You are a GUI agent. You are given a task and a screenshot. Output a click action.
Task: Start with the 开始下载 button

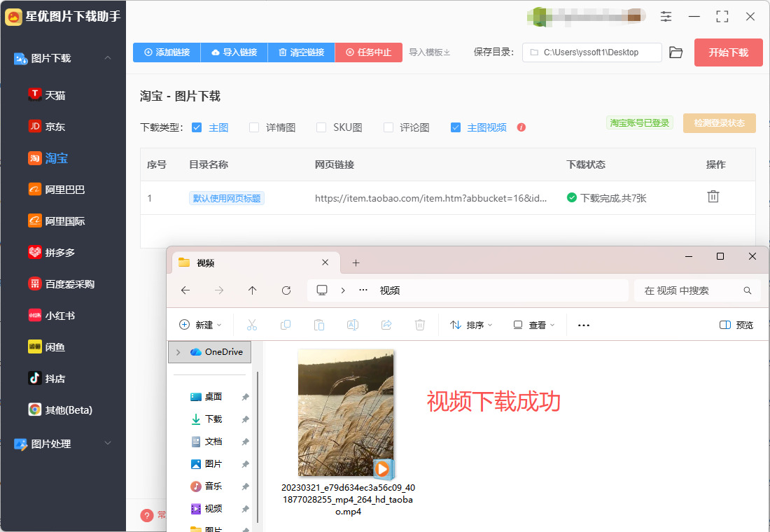pyautogui.click(x=728, y=52)
